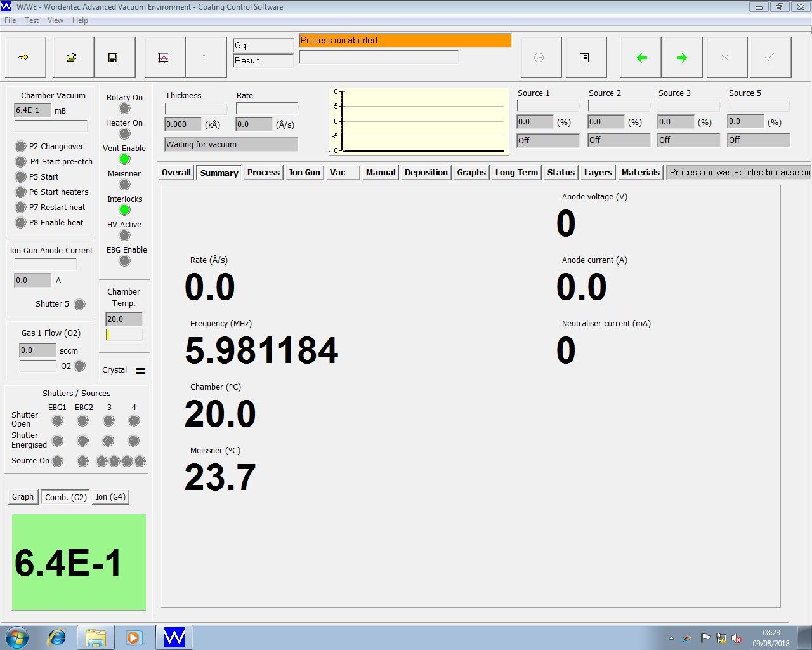The image size is (812, 650).
Task: Click the Ion (G4) button
Action: [110, 497]
